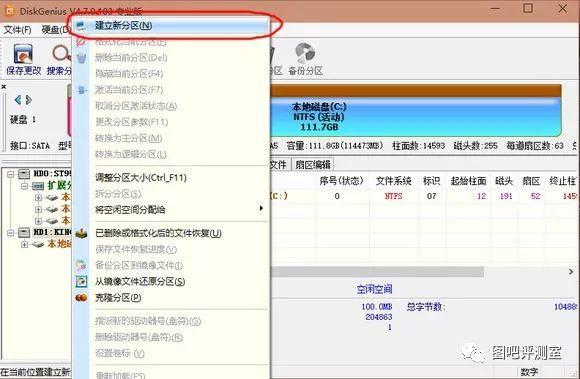Image resolution: width=580 pixels, height=379 pixels.
Task: Expand 本地磁盘 node under HD1:KING
Action: tap(24, 244)
